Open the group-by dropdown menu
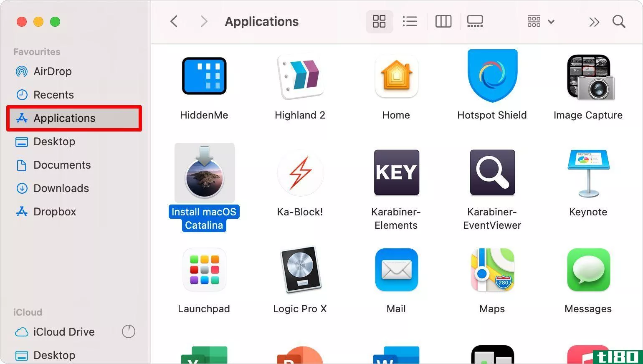This screenshot has width=643, height=364. pos(541,21)
